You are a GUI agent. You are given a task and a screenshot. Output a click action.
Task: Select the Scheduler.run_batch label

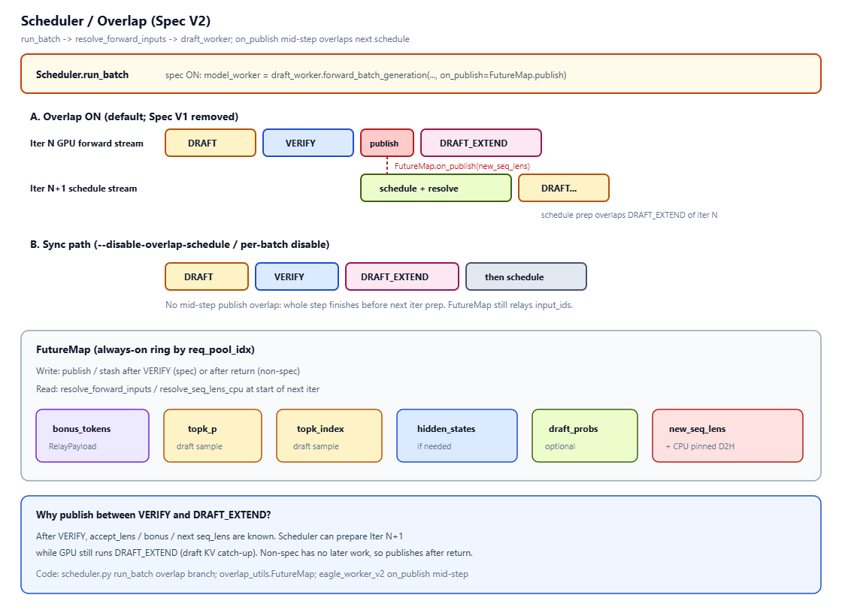point(82,74)
